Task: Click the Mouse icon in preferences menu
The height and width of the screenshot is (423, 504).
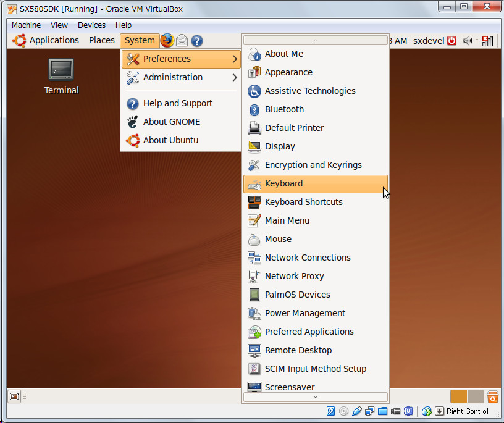Action: pyautogui.click(x=254, y=239)
